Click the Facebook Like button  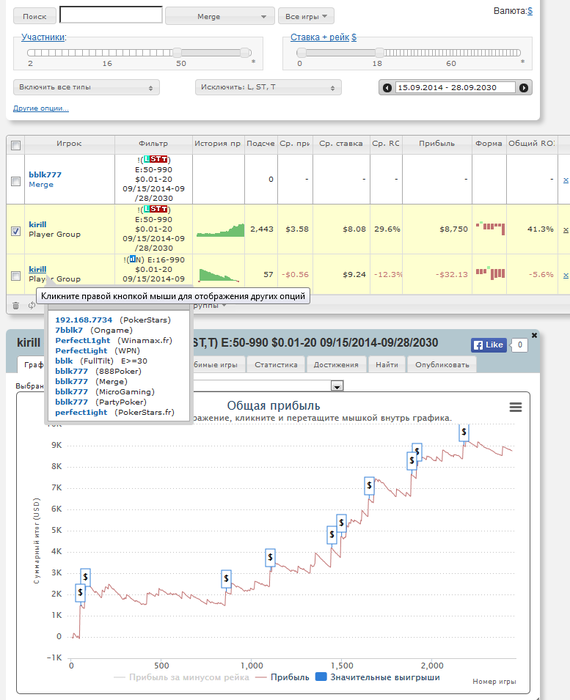tap(488, 345)
